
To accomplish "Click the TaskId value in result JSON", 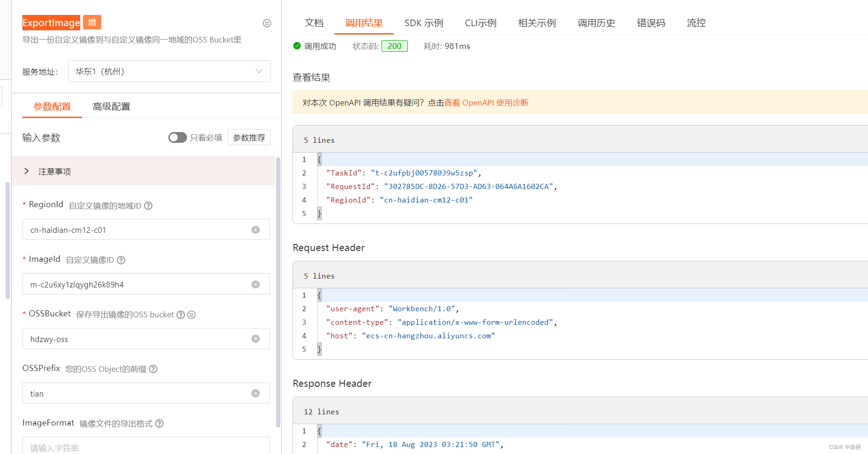I will coord(424,173).
